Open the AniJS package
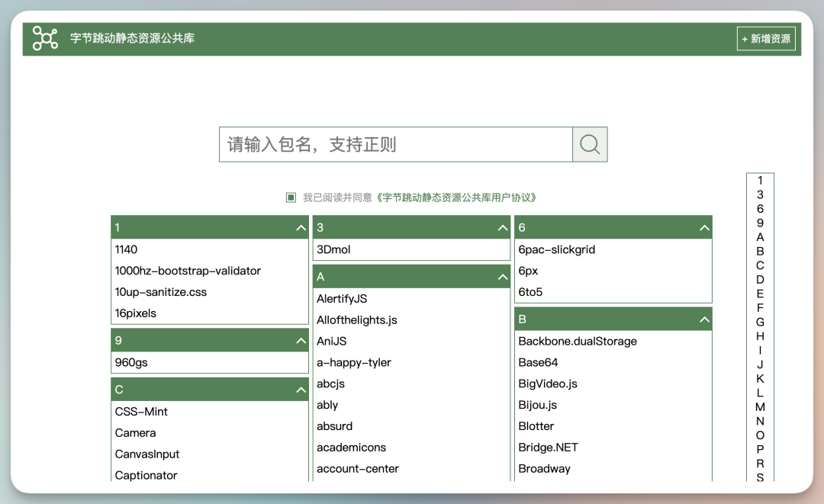The height and width of the screenshot is (504, 824). pyautogui.click(x=332, y=342)
